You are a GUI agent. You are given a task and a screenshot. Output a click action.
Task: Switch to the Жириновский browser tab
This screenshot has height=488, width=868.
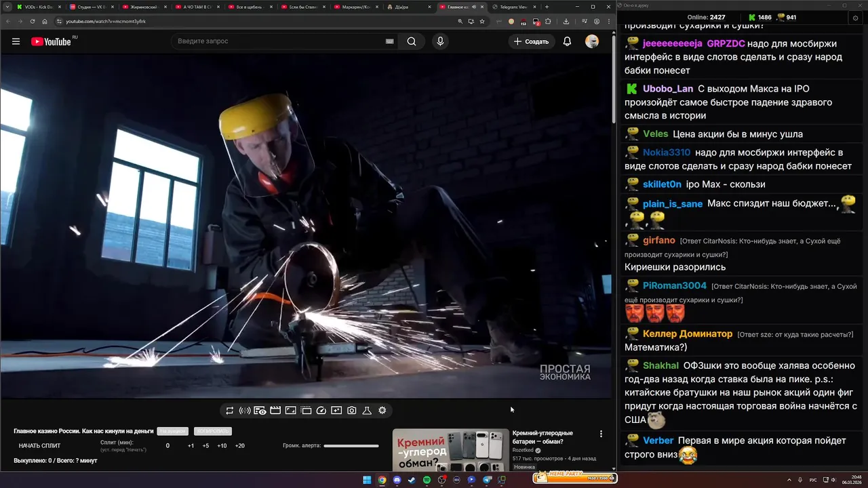(144, 7)
